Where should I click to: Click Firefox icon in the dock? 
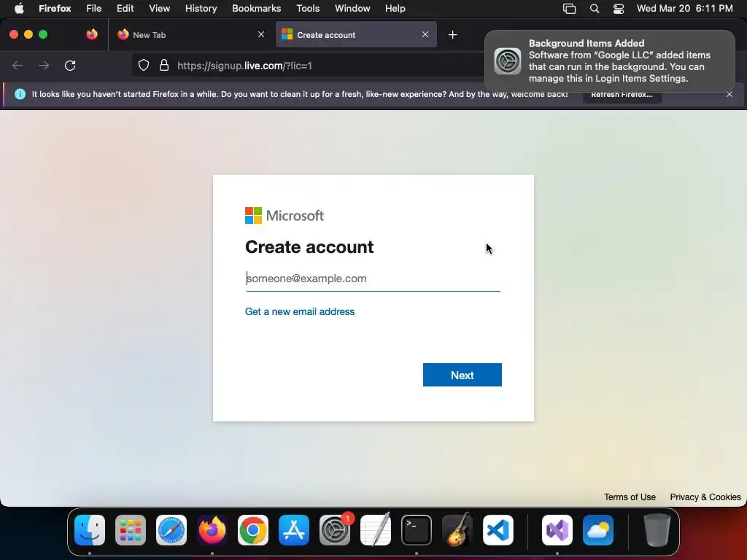click(x=212, y=530)
